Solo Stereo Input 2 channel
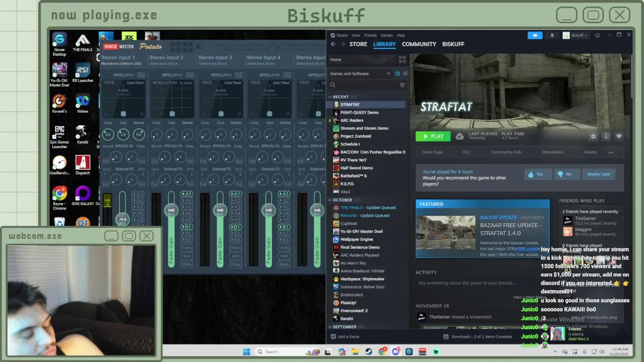Viewport: 644px width, 362px height. pyautogui.click(x=187, y=256)
